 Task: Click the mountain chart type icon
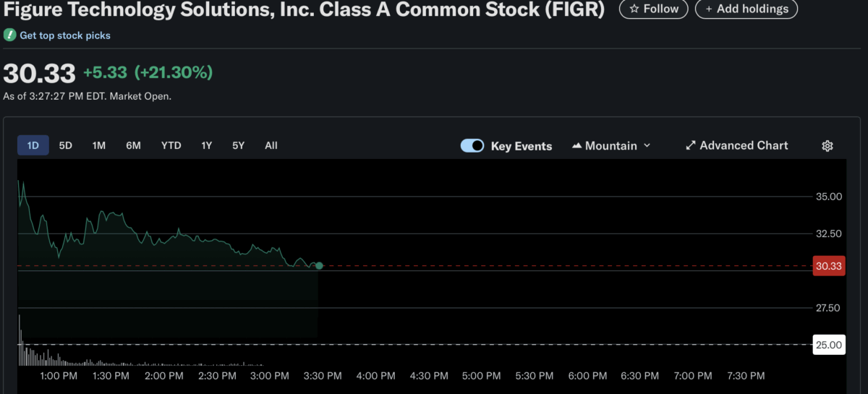pyautogui.click(x=576, y=146)
